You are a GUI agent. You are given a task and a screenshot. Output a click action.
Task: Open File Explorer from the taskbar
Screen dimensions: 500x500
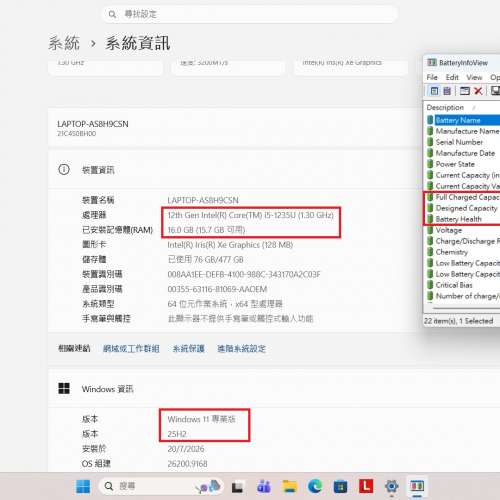tap(289, 486)
